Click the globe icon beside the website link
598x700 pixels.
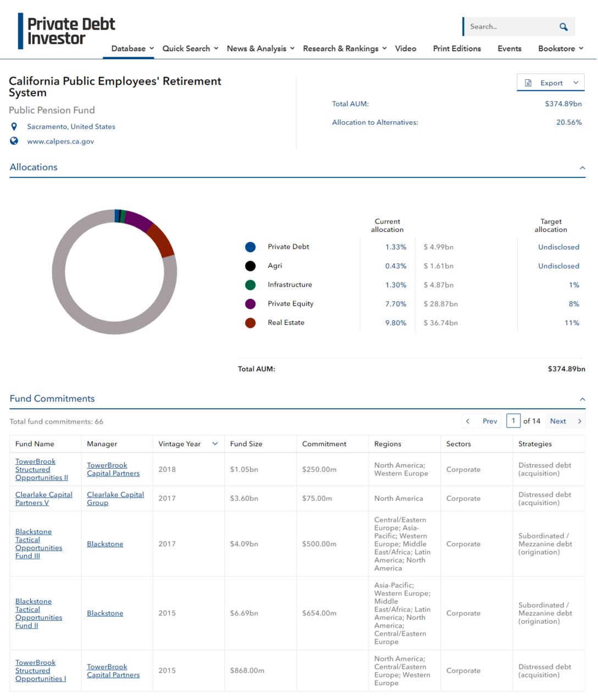pos(14,141)
